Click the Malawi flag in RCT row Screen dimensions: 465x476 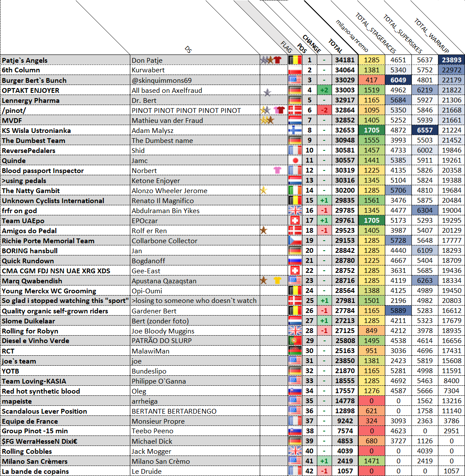pos(295,350)
